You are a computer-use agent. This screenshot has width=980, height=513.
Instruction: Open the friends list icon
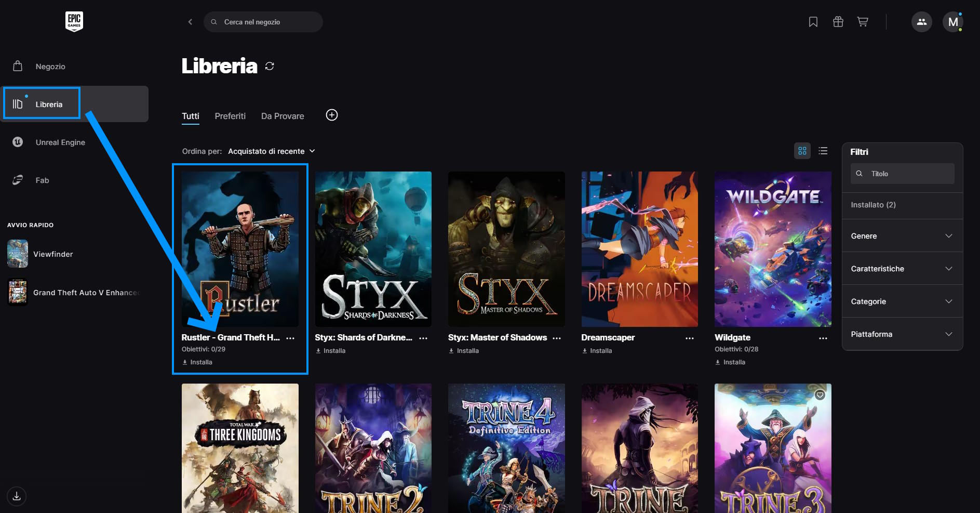tap(921, 22)
